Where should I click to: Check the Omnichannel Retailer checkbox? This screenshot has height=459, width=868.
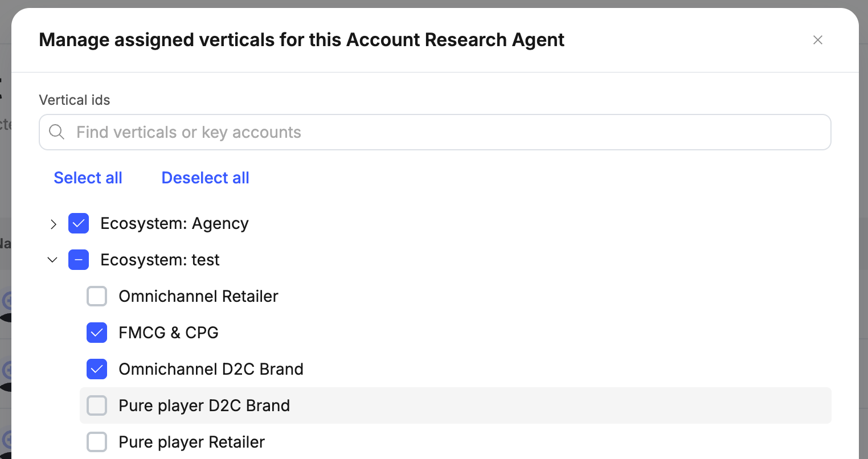coord(97,296)
